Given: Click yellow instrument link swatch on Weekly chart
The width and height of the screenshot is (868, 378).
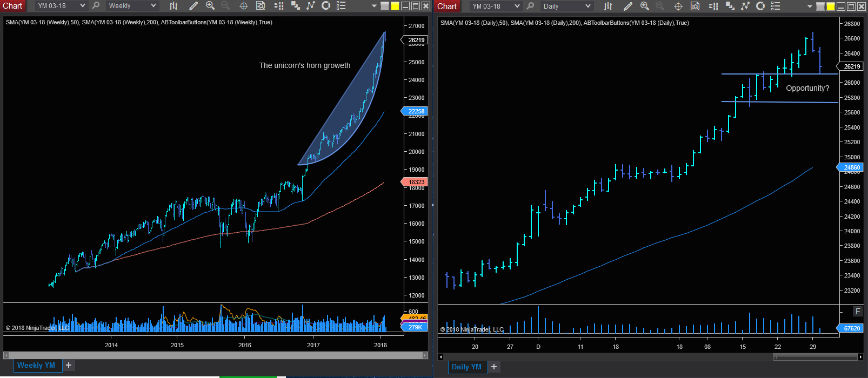Looking at the screenshot, I should [395, 6].
